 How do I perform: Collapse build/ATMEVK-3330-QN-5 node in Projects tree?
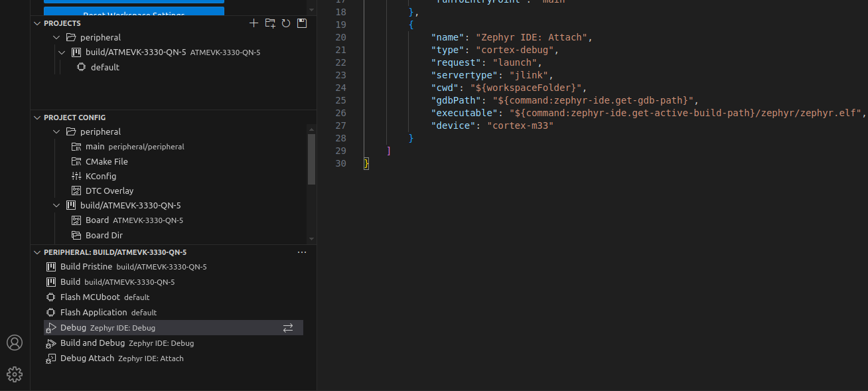coord(62,52)
